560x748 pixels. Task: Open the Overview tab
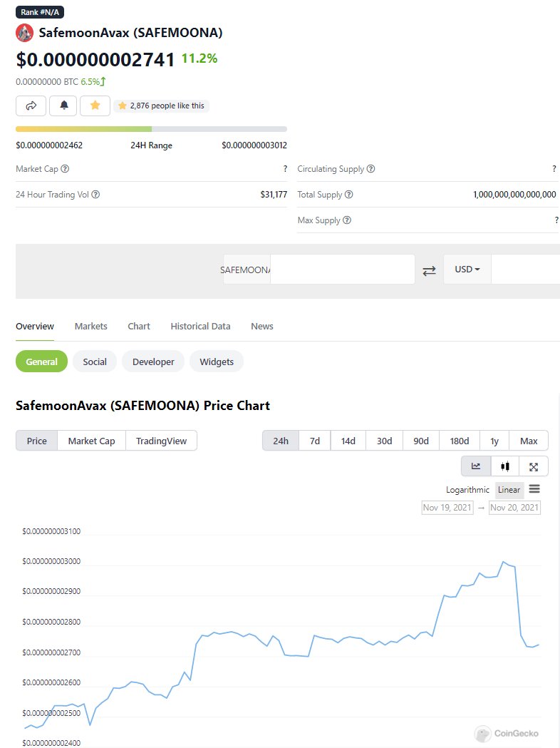pyautogui.click(x=35, y=327)
